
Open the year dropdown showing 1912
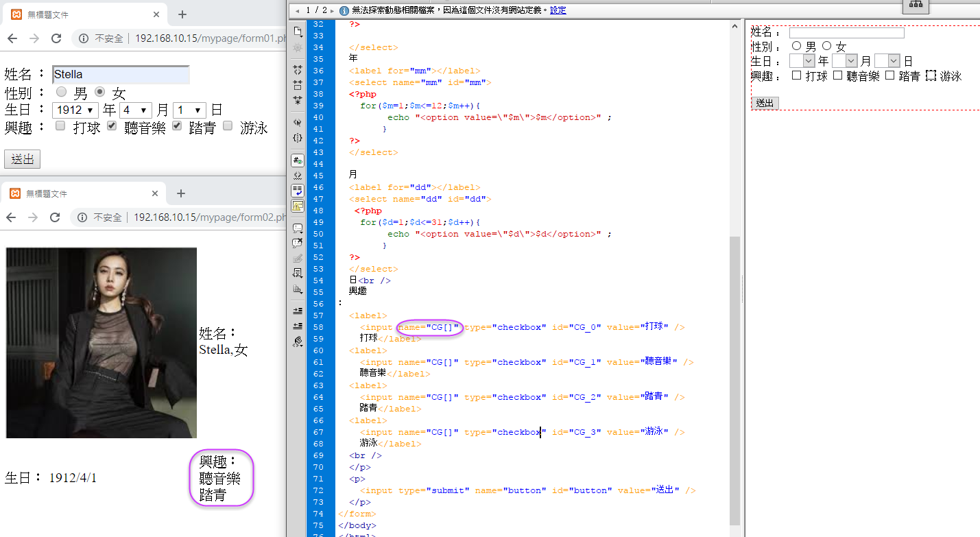point(75,110)
